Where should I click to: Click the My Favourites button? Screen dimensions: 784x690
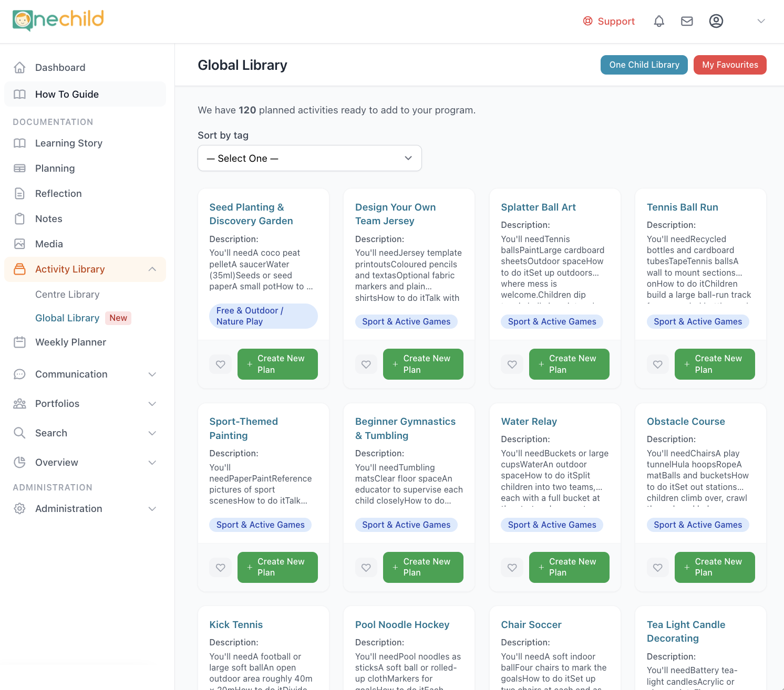click(730, 65)
